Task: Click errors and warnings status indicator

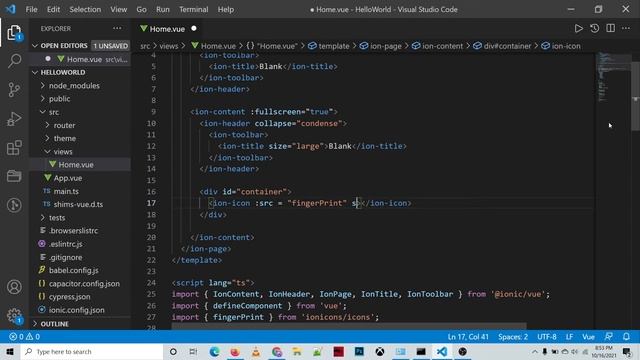Action: point(24,337)
